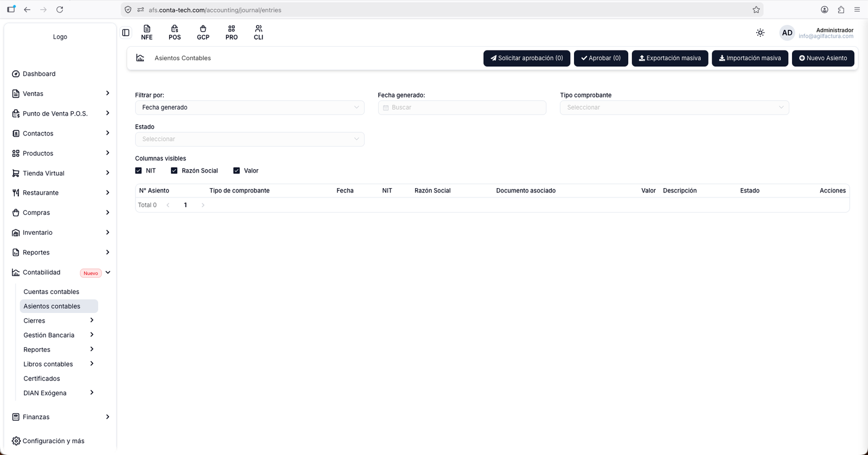Click Exportación masiva button
Viewport: 868px width, 455px height.
pyautogui.click(x=670, y=58)
